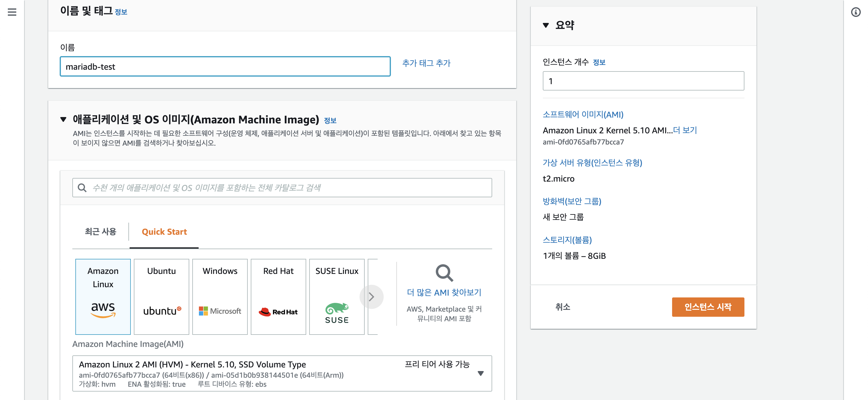
Task: Select the Amazon Linux AMI card
Action: click(x=103, y=297)
